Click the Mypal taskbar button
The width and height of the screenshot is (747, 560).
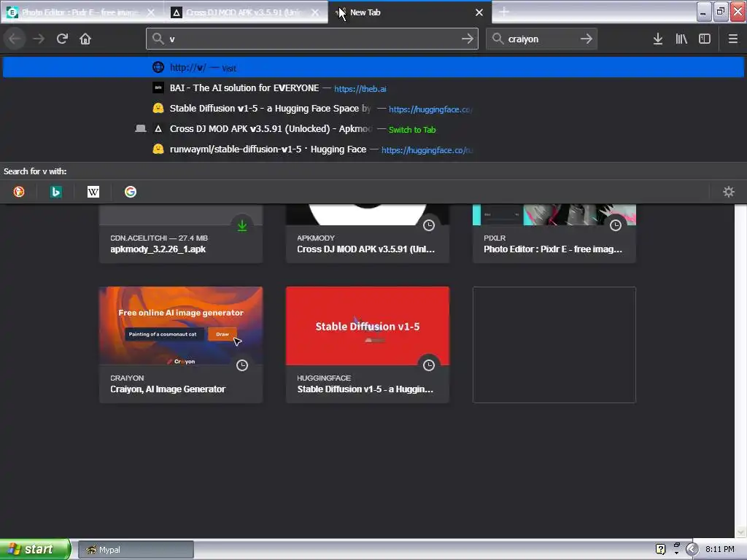[x=136, y=550]
